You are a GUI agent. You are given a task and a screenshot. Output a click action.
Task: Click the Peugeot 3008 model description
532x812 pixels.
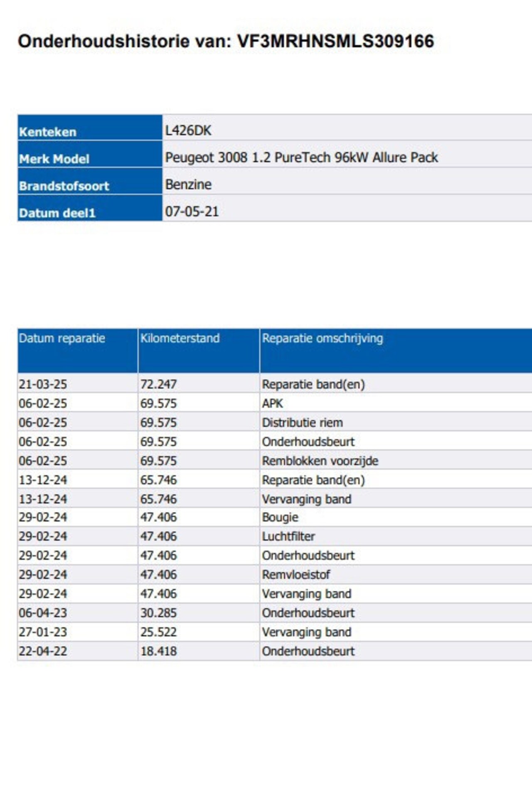coord(301,158)
